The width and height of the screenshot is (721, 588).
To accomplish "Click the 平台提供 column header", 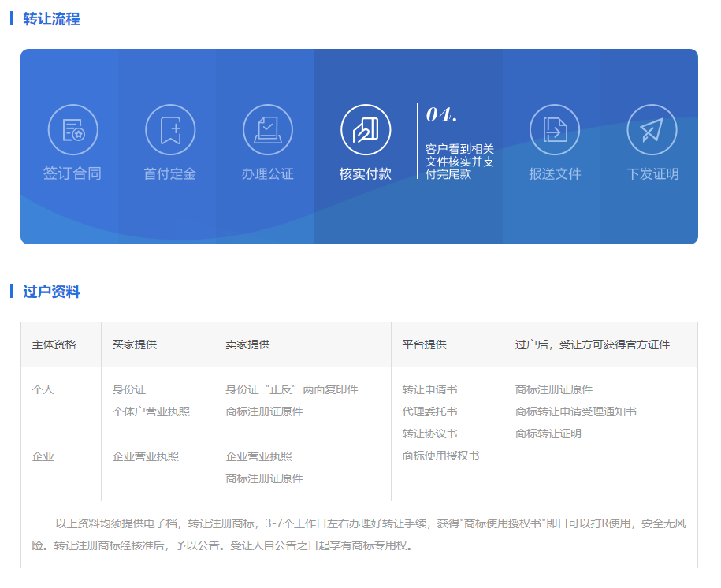I will point(425,344).
